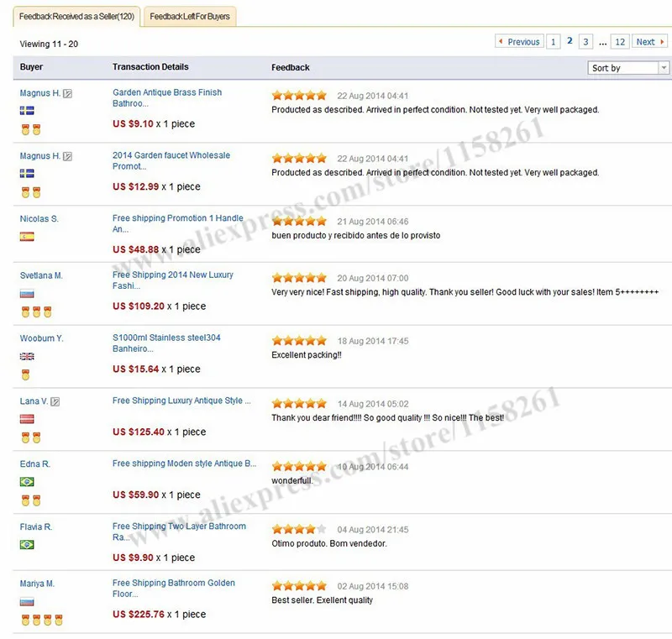This screenshot has width=672, height=639.
Task: Open Free Shipping Bathroom Golden Floor link
Action: (x=174, y=588)
